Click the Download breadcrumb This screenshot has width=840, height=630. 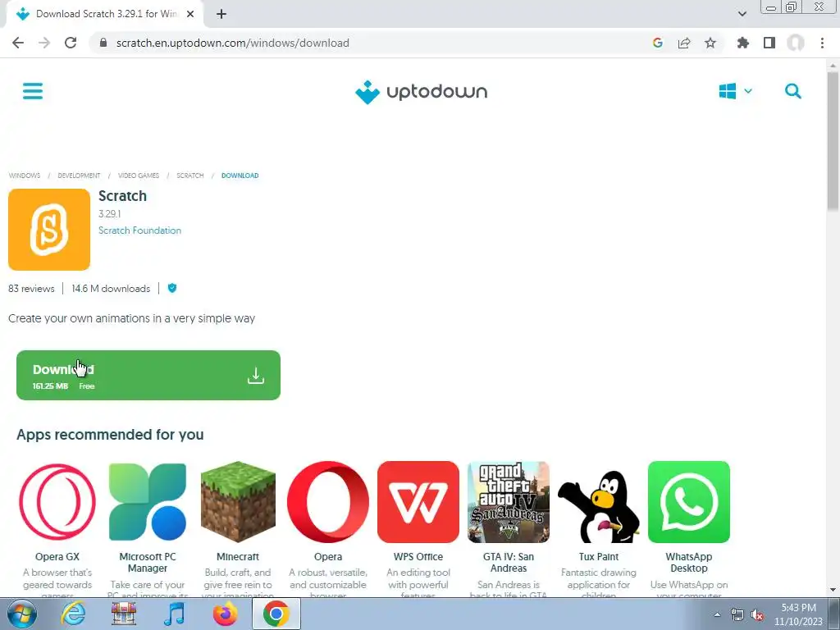[240, 176]
